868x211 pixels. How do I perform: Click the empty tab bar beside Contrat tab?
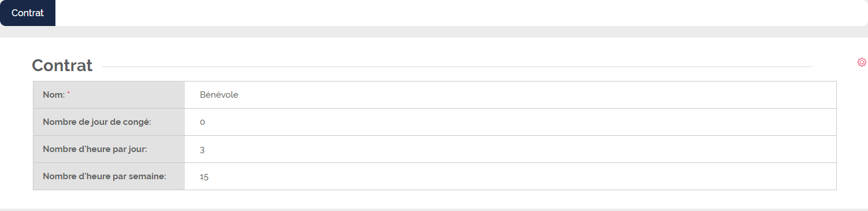coord(461,13)
